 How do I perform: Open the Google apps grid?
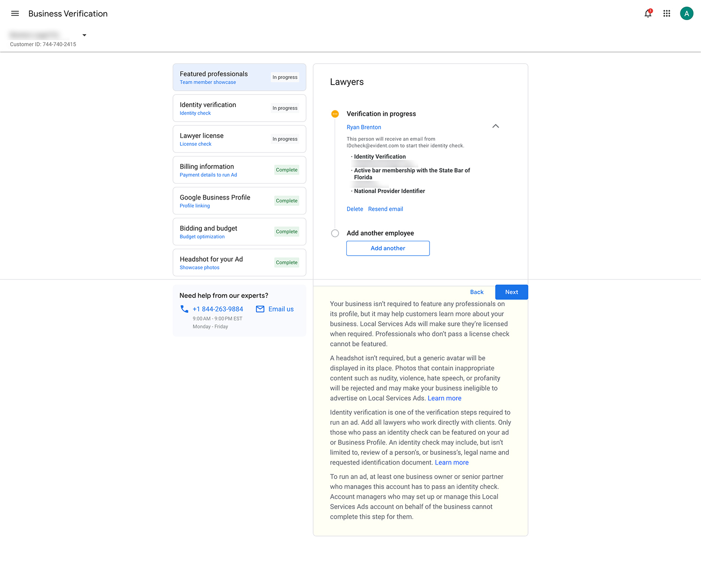667,14
